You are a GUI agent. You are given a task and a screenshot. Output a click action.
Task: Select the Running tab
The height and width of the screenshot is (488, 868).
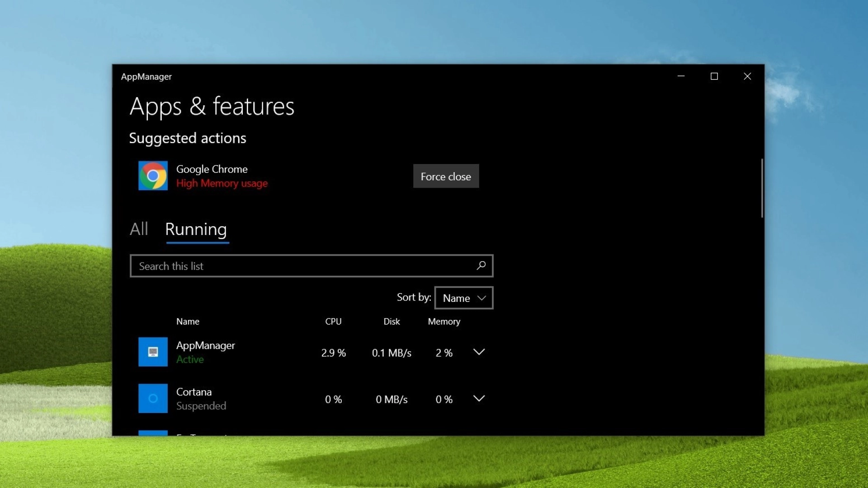tap(196, 230)
